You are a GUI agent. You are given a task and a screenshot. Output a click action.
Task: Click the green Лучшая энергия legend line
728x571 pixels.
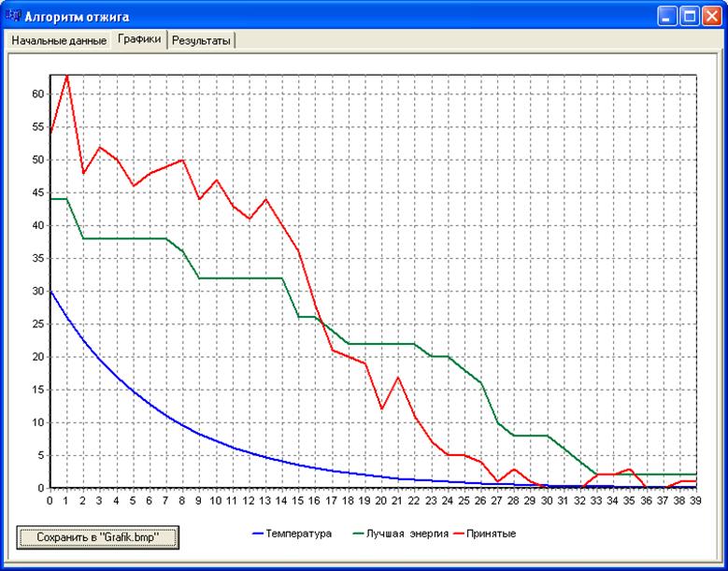click(359, 534)
